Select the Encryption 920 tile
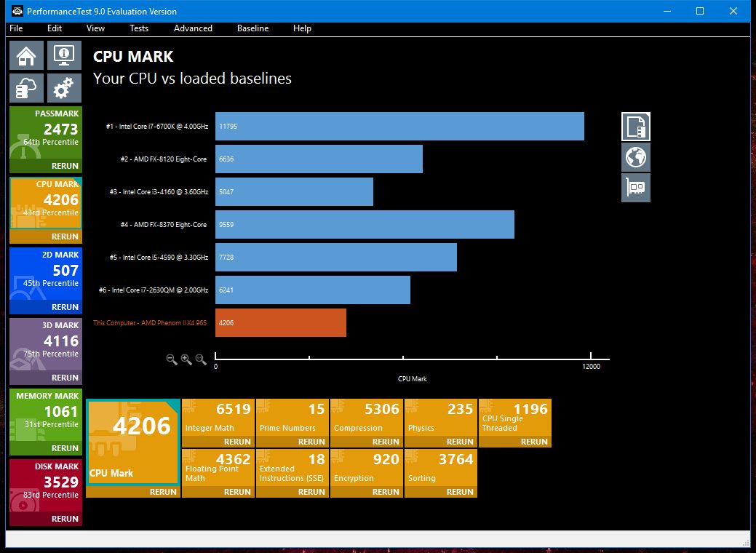 point(367,468)
